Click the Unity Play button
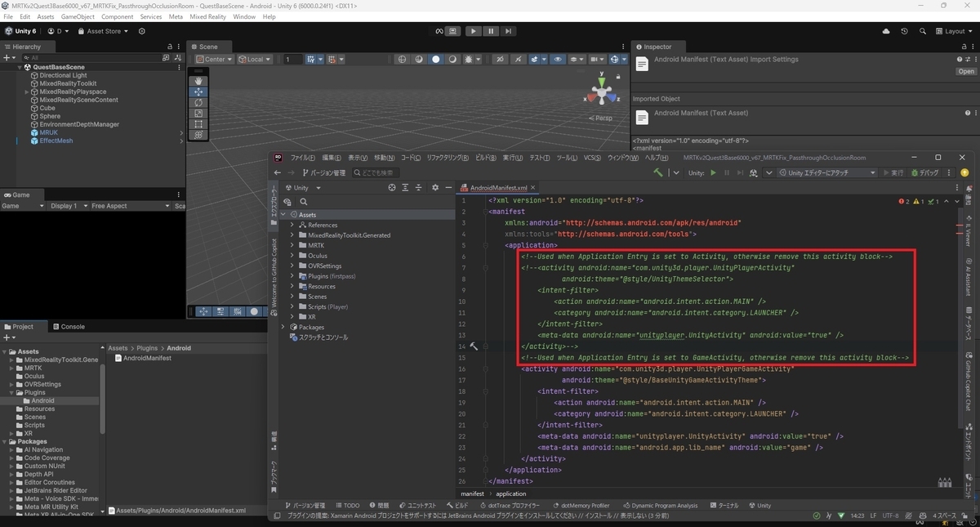Viewport: 980px width, 527px height. [474, 31]
